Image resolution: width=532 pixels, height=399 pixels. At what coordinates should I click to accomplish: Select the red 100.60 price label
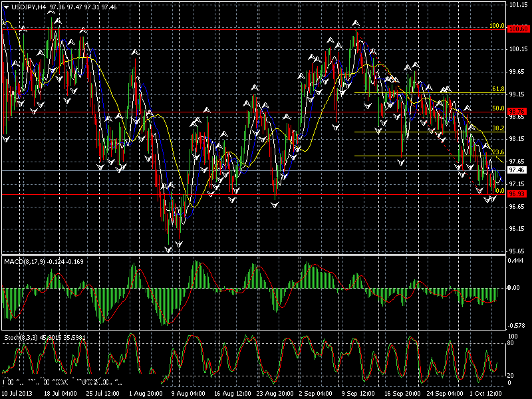point(518,29)
